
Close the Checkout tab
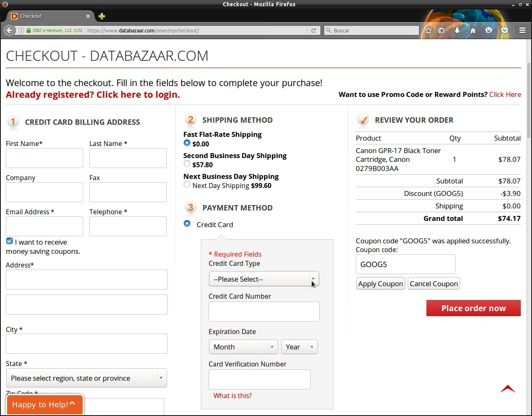click(x=88, y=16)
